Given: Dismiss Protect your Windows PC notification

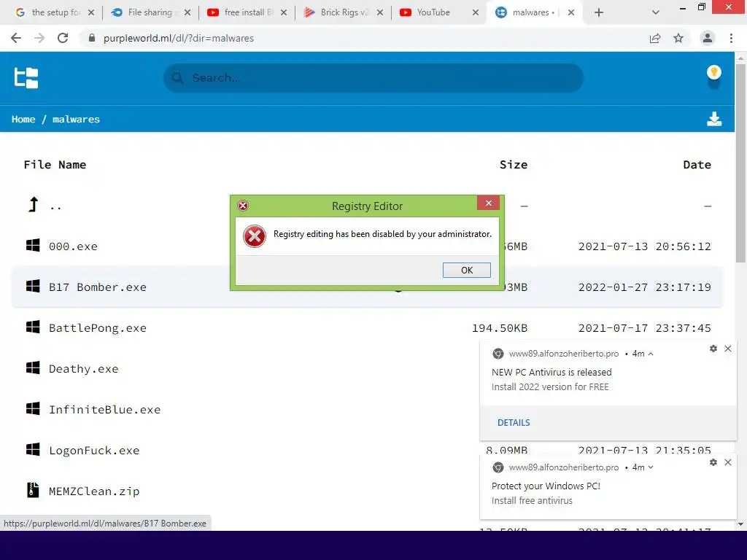Looking at the screenshot, I should [x=728, y=462].
